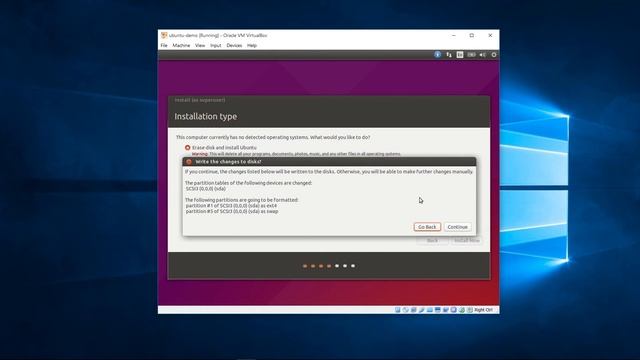Open the battery indicator in Ubuntu panel
The image size is (640, 360).
[471, 54]
